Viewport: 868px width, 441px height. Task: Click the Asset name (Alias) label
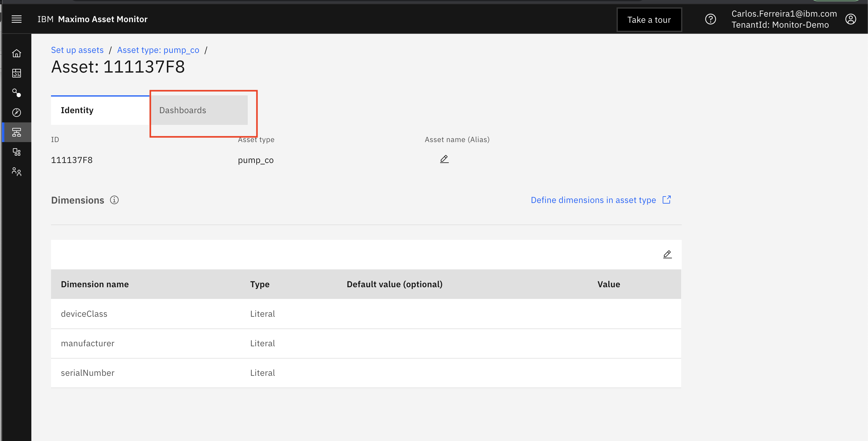[x=457, y=140]
